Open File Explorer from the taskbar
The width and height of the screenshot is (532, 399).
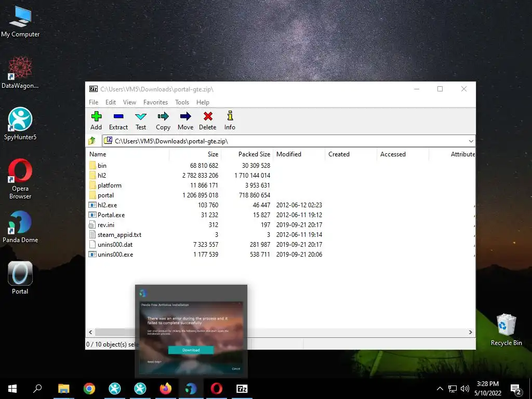[64, 389]
